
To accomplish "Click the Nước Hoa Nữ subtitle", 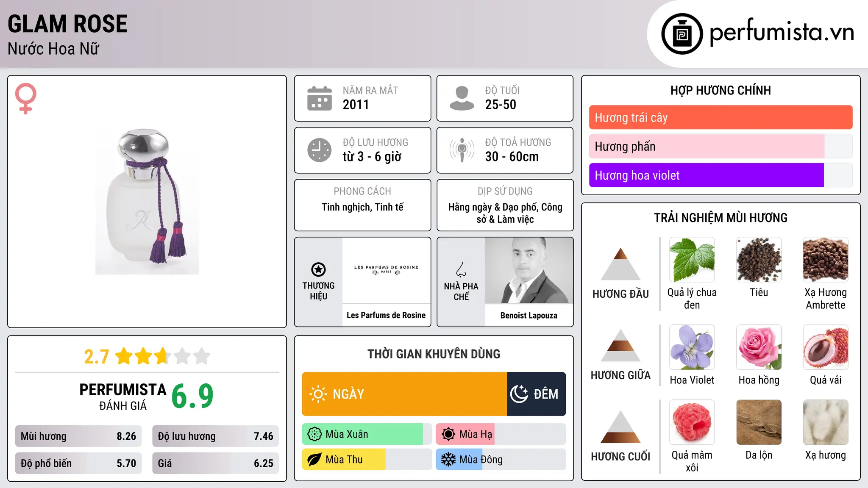I will [53, 49].
